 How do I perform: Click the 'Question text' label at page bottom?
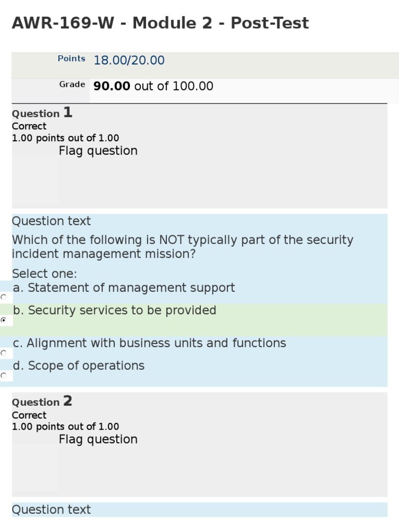tap(51, 510)
